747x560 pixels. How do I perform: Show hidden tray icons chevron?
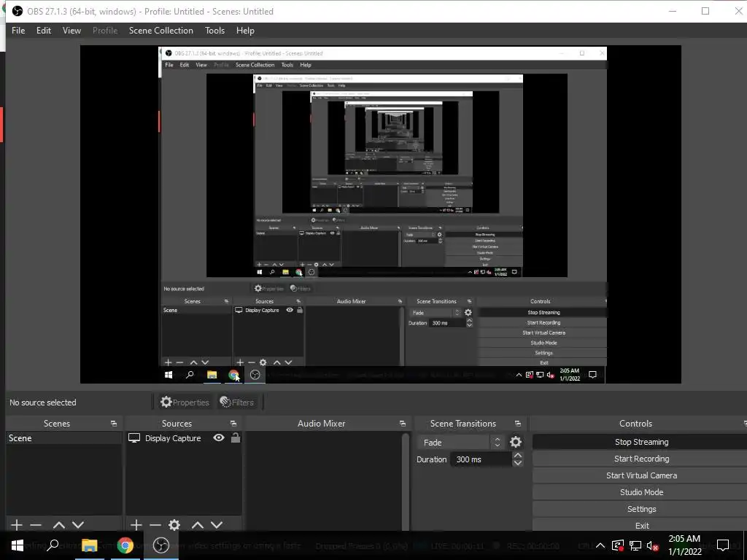(600, 545)
